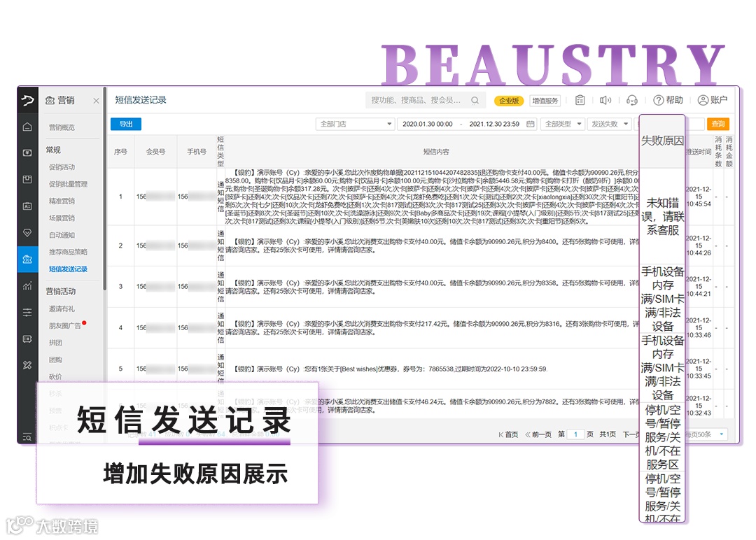
Task: Collapse sidebar using the bottom menu-search icon
Action: (27, 437)
